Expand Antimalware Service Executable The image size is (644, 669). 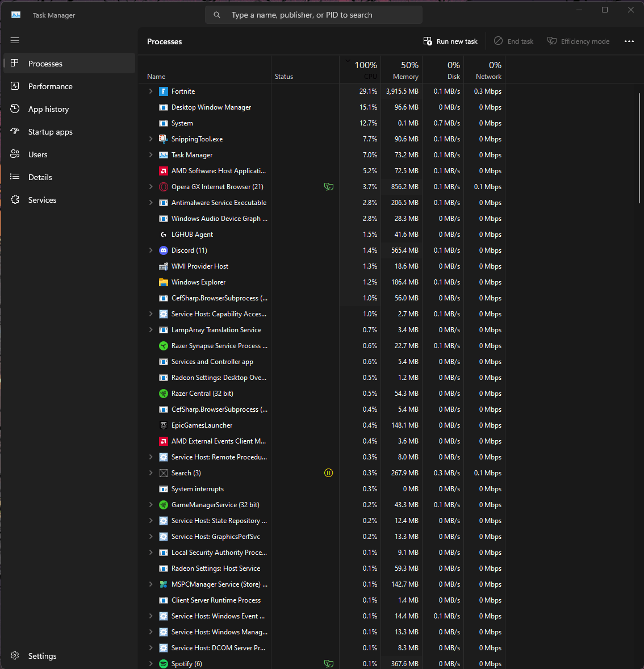150,203
